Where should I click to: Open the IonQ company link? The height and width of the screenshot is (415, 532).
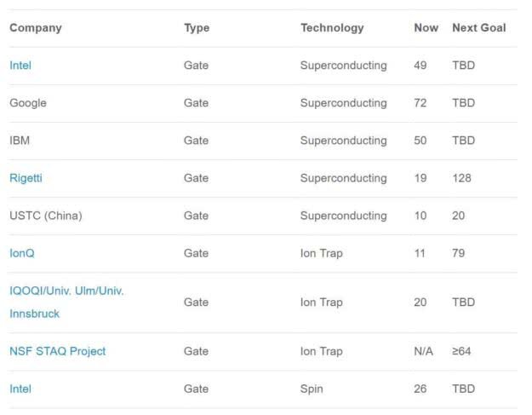[x=22, y=253]
